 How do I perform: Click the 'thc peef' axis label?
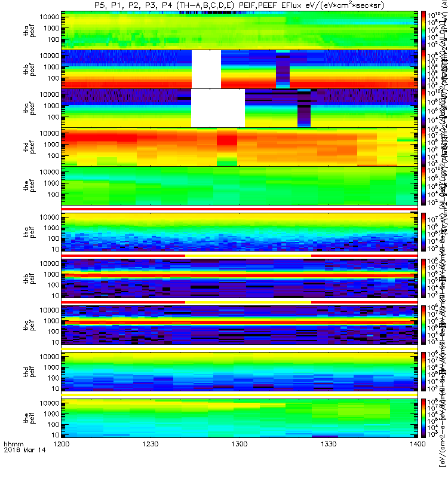click(29, 108)
